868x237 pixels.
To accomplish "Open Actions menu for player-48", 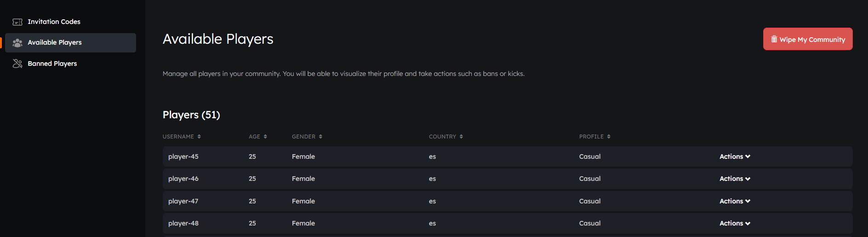I will [735, 223].
